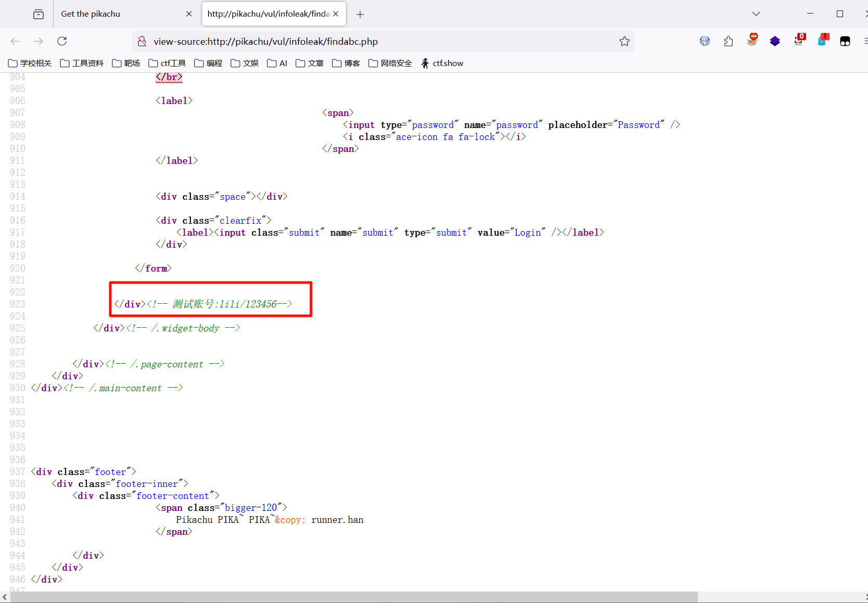
Task: Open the 网络安全 bookmark folder
Action: 390,63
